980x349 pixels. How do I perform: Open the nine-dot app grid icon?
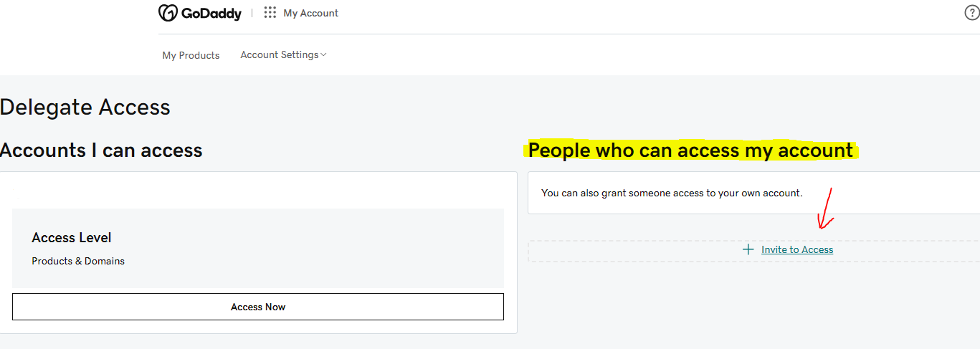270,12
